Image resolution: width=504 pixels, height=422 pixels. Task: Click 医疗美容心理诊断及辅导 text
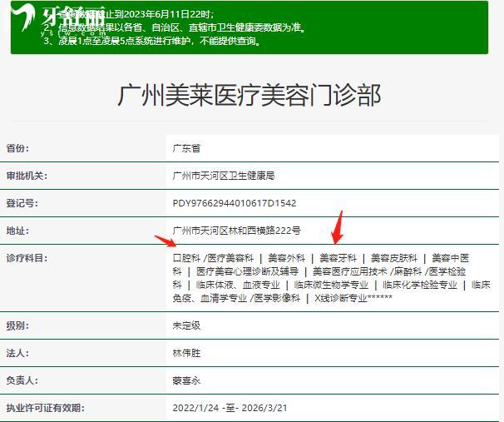click(248, 271)
